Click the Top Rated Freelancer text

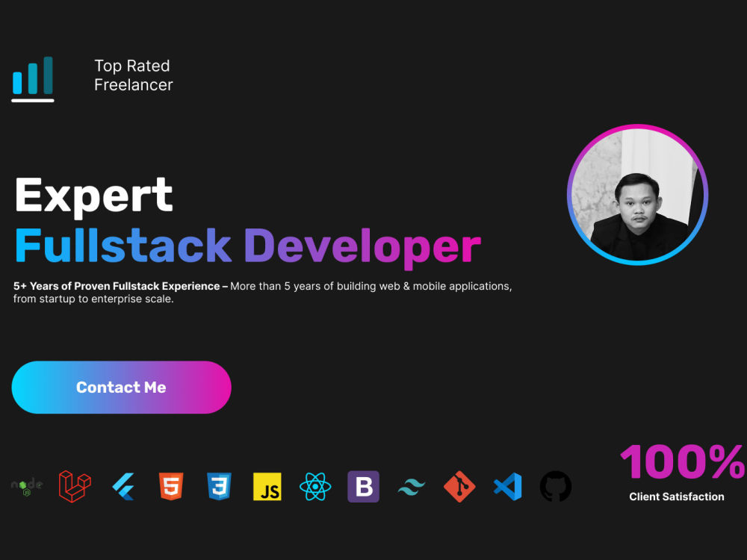(134, 75)
